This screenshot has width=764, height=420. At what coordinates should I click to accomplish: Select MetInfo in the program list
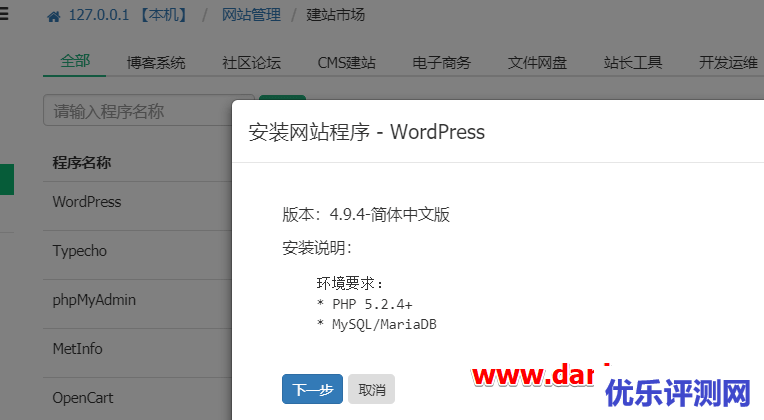click(x=78, y=349)
